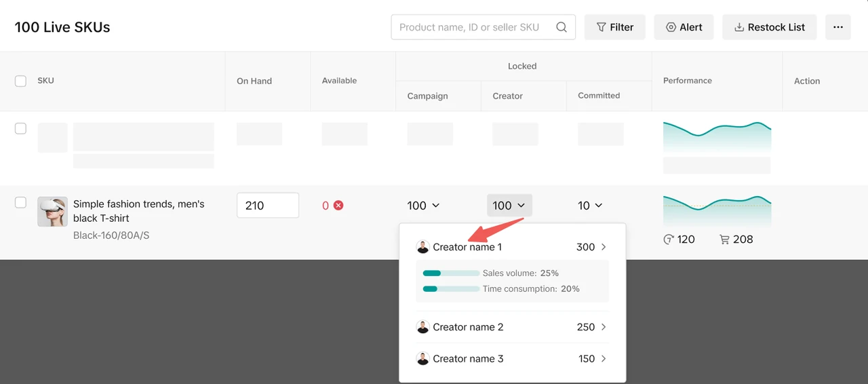Viewport: 868px width, 384px height.
Task: Expand the Campaign 100 locked dropdown
Action: click(x=424, y=206)
